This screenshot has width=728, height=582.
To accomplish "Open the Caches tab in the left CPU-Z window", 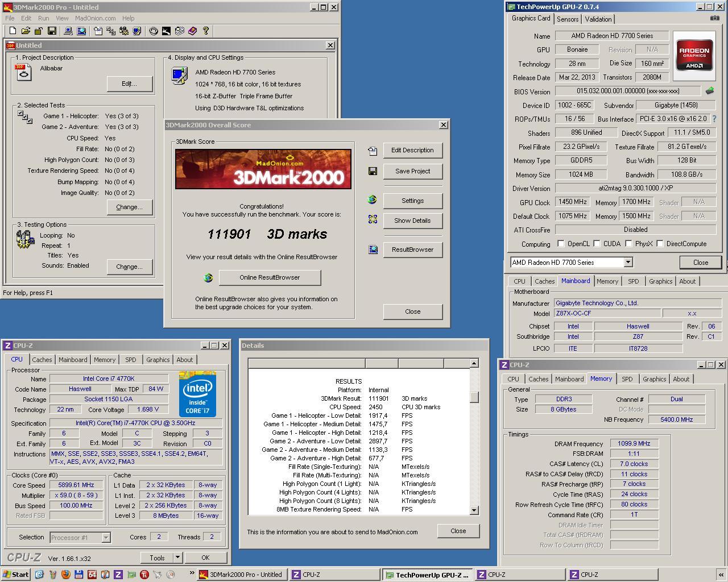I will tap(42, 360).
